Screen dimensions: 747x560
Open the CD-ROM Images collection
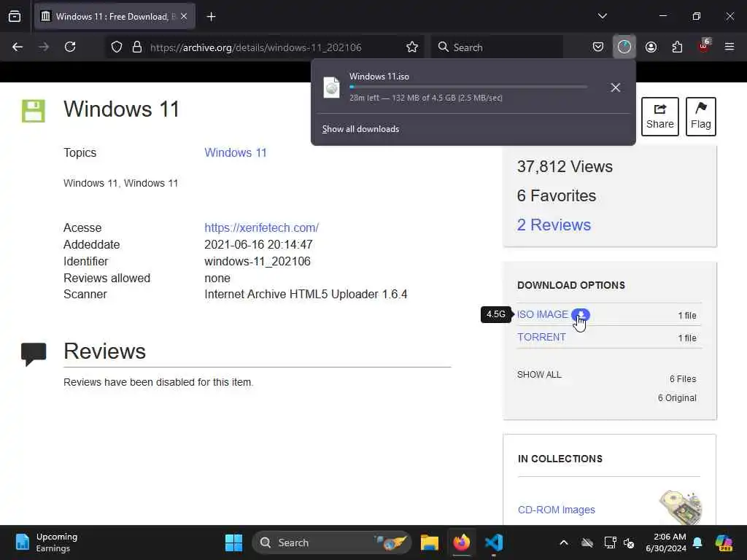click(x=557, y=510)
